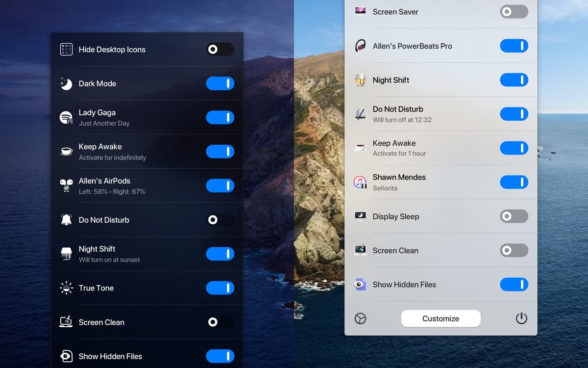Click the bell icon for Do Not Disturb
588x368 pixels.
(x=66, y=220)
